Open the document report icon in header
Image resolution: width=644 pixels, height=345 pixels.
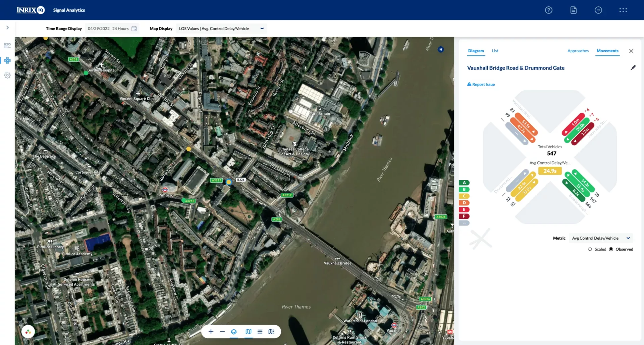pyautogui.click(x=573, y=10)
